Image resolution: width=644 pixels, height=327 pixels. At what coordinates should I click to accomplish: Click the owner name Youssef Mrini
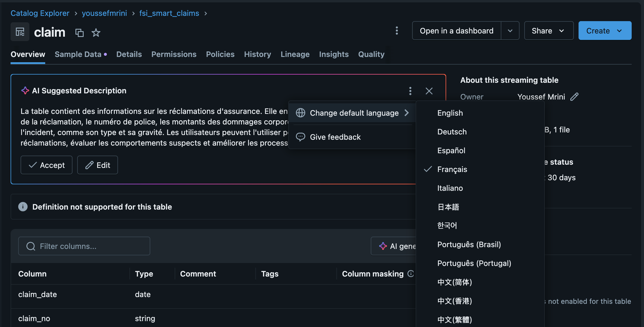click(x=541, y=97)
